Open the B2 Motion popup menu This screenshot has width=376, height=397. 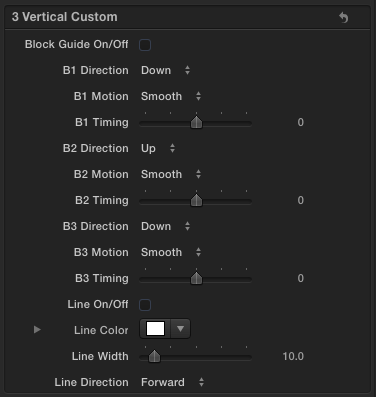171,174
